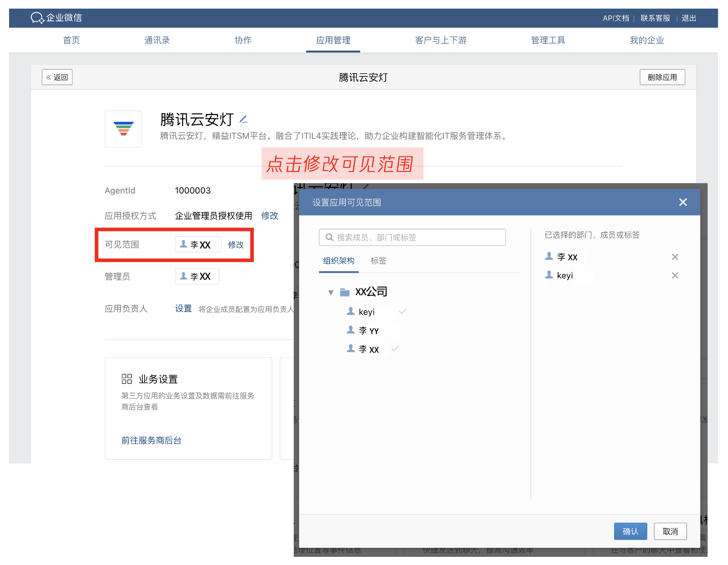The image size is (728, 565).
Task: Click the AgentId value 1000003
Action: click(193, 190)
